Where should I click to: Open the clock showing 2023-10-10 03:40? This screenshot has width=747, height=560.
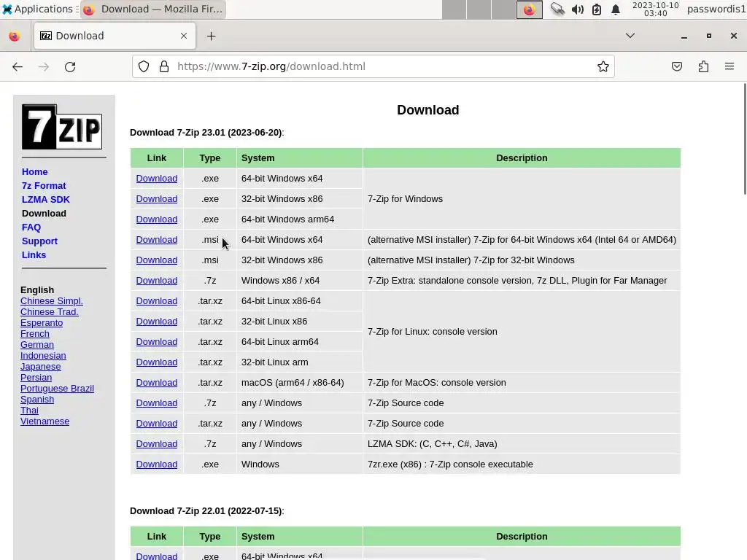click(x=655, y=9)
